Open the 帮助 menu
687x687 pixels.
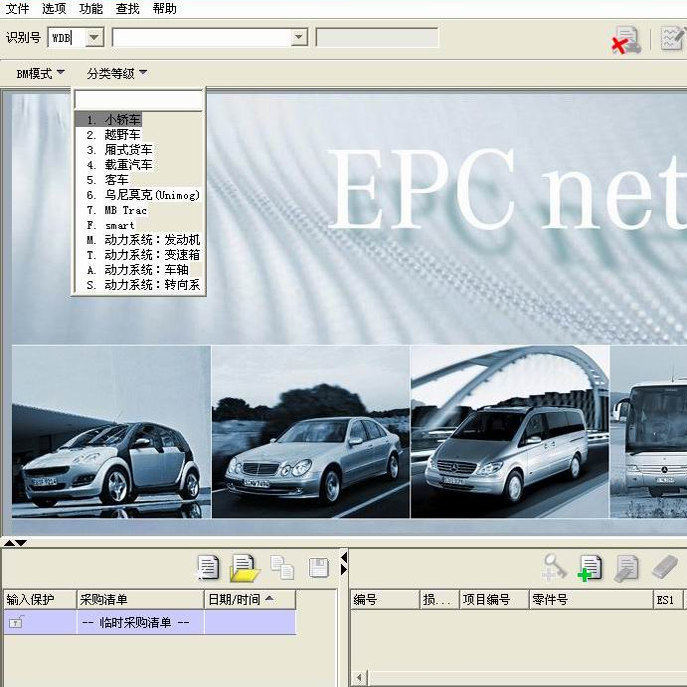[165, 8]
